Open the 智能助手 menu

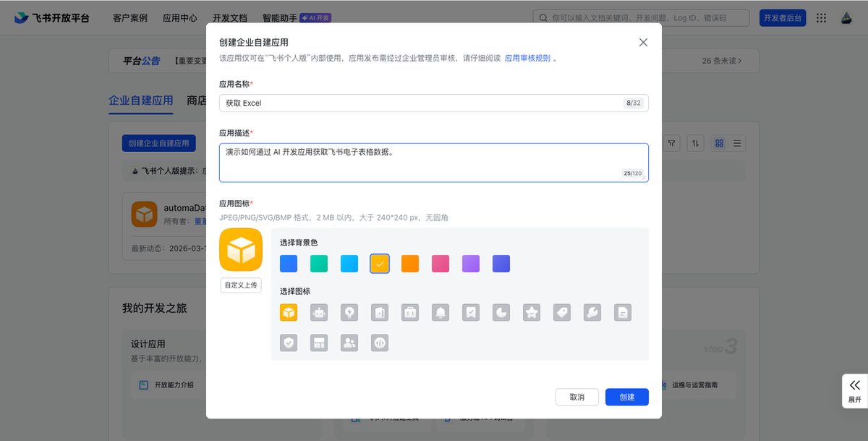point(279,18)
